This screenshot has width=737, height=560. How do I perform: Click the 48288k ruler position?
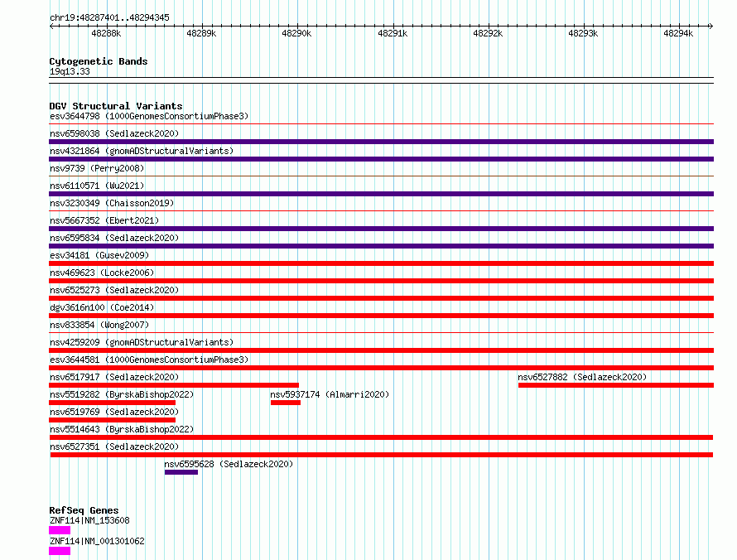[x=106, y=33]
